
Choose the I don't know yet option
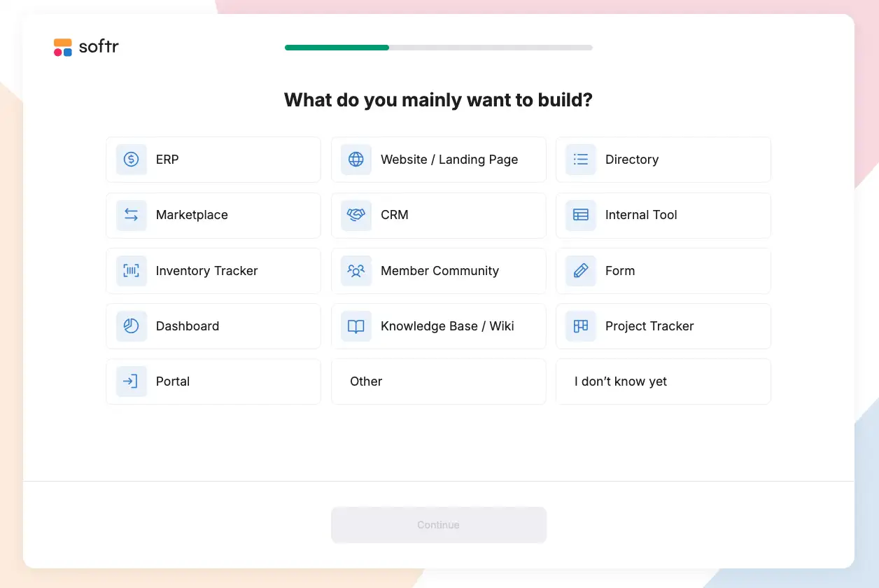tap(663, 381)
